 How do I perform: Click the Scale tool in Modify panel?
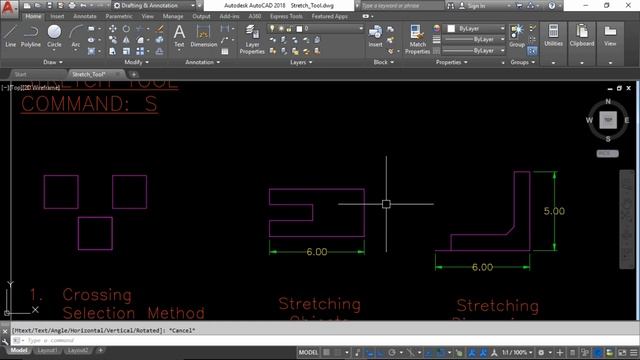coord(126,51)
